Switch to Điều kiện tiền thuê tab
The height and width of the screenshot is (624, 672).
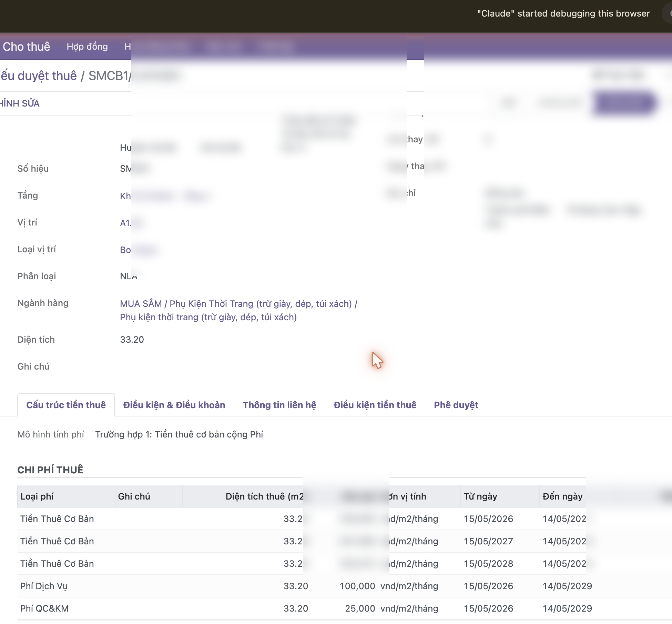coord(375,405)
